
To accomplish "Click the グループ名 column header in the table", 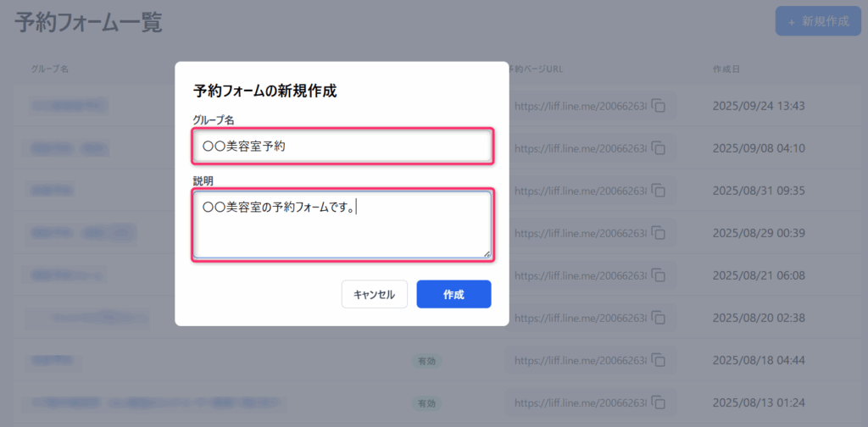I will coord(50,69).
